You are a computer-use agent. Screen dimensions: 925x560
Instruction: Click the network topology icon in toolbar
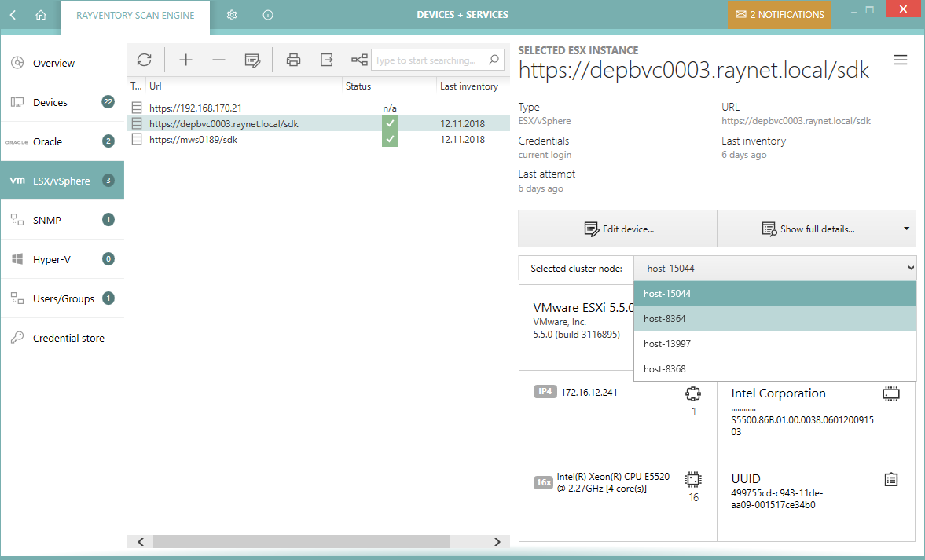pos(359,60)
